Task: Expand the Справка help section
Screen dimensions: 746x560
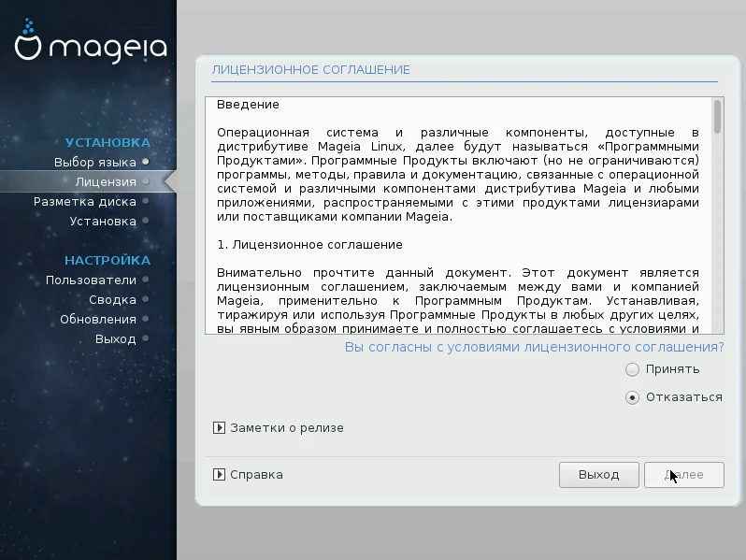Action: (219, 474)
